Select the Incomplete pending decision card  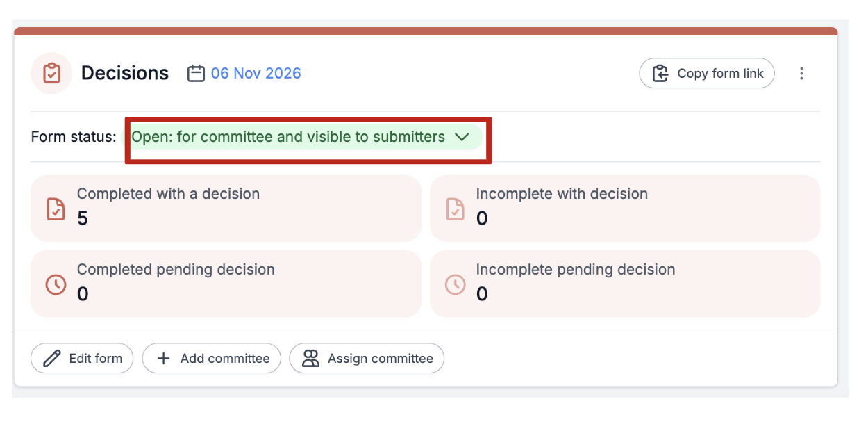click(625, 284)
